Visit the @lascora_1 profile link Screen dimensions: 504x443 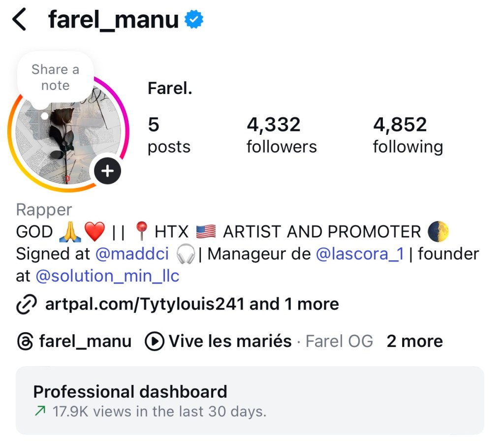tap(360, 254)
